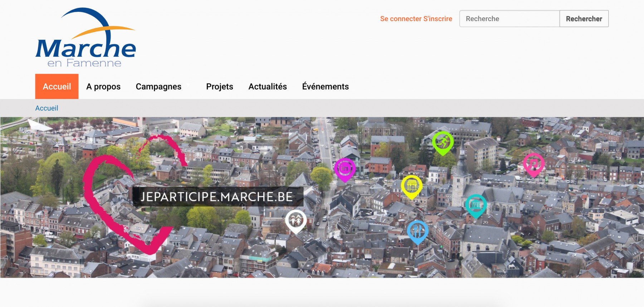Open the S'inscrire link
Screen dimensions: 644x307
438,19
